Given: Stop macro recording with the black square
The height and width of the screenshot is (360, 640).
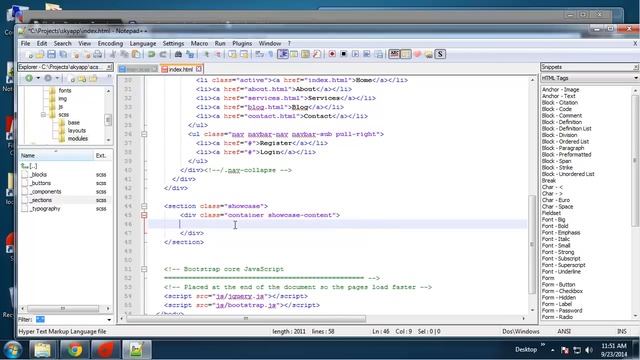Looking at the screenshot, I should pyautogui.click(x=344, y=54).
